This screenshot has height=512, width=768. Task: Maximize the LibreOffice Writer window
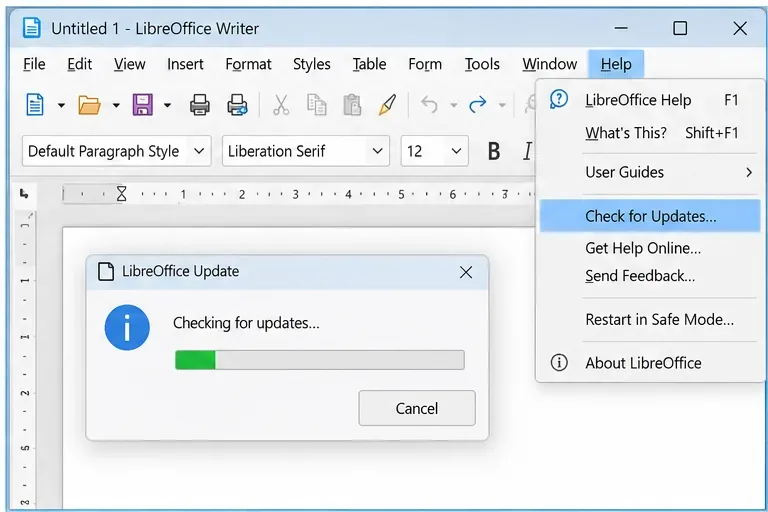[x=680, y=28]
